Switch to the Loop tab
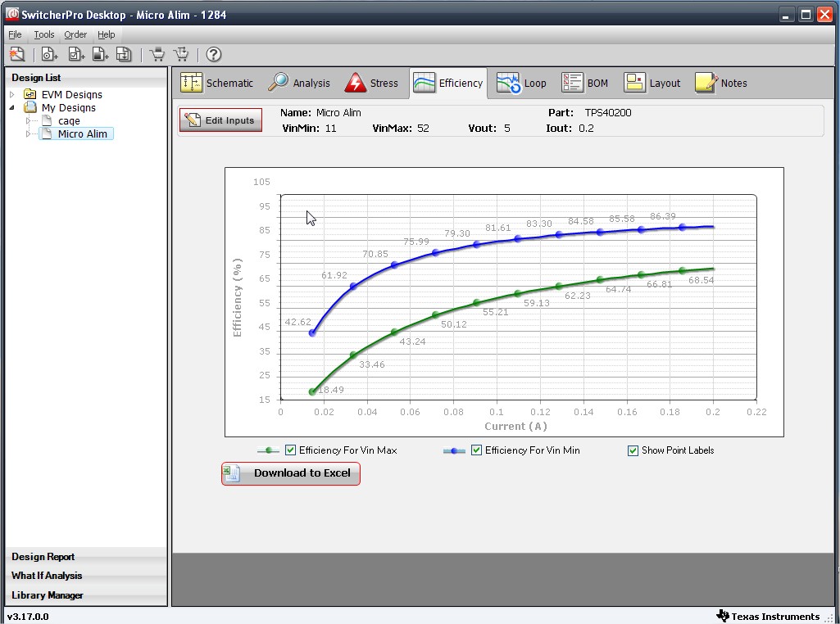The width and height of the screenshot is (840, 624). (522, 83)
